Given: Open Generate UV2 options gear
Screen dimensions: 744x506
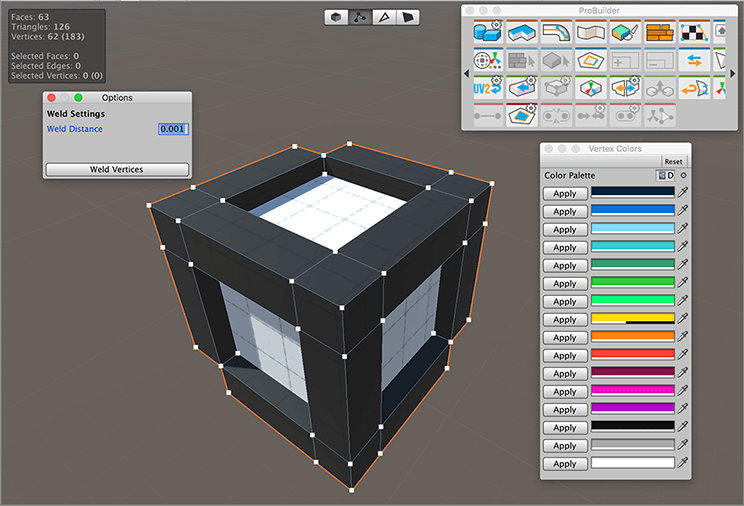Looking at the screenshot, I should point(496,80).
